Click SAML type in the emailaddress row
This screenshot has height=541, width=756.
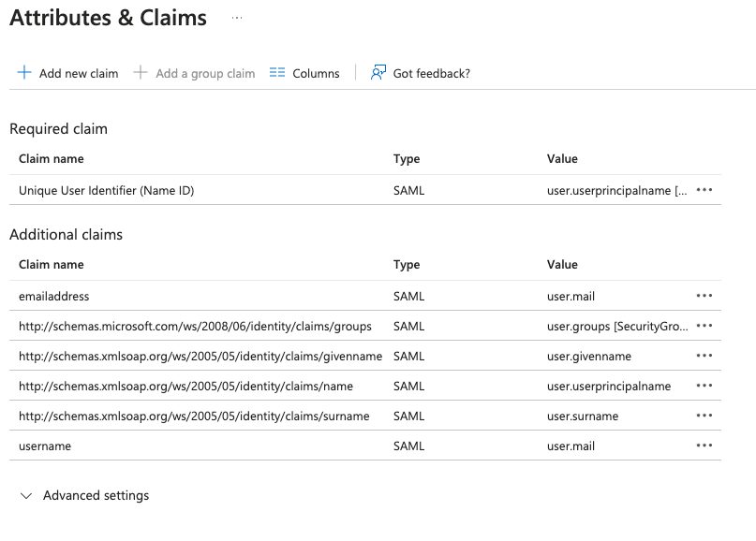[408, 297]
